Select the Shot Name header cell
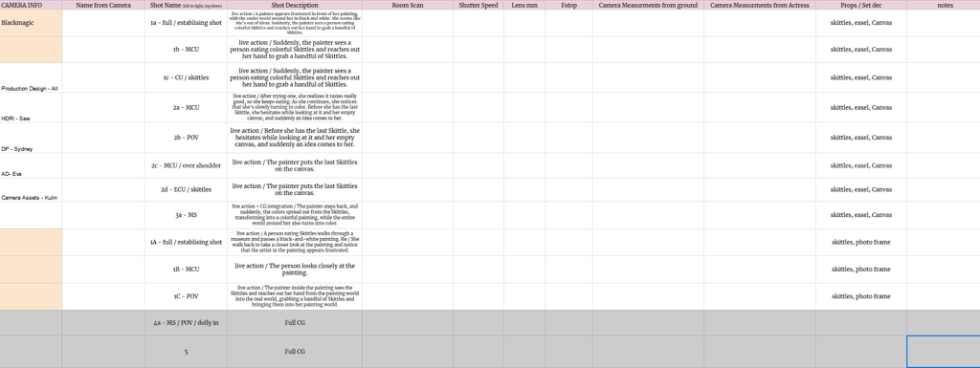This screenshot has height=368, width=980. [x=186, y=5]
